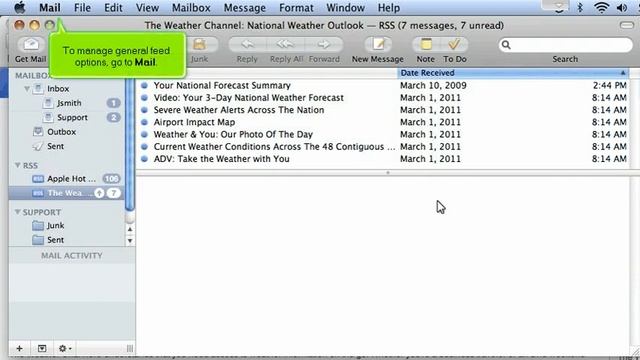The height and width of the screenshot is (360, 640).
Task: Click the Forward arrow button
Action: (x=324, y=44)
